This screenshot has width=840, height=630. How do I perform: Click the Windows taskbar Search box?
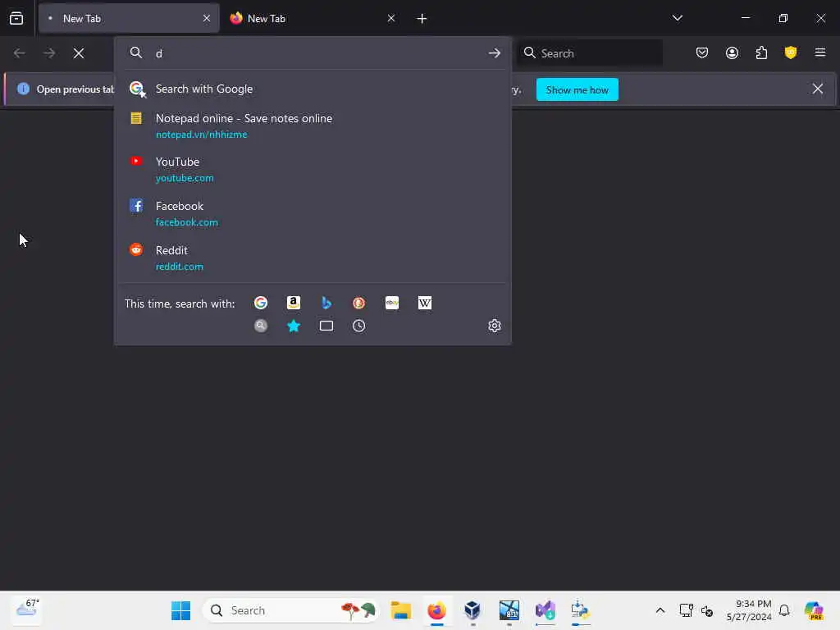click(291, 610)
